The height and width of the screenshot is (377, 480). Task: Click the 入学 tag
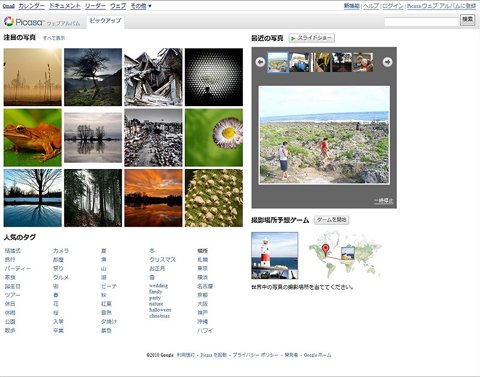point(58,322)
